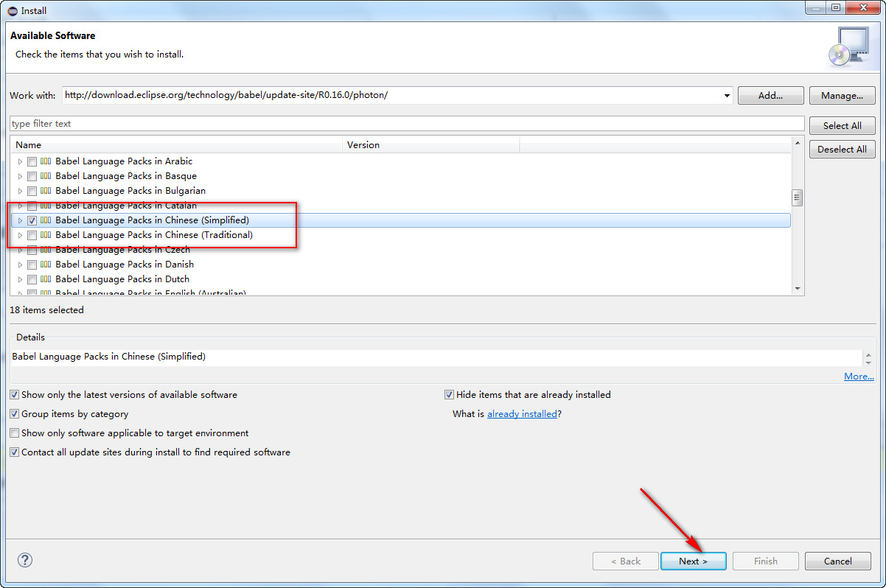The width and height of the screenshot is (886, 588).
Task: Expand the Chinese (Simplified) tree node
Action: click(x=20, y=220)
